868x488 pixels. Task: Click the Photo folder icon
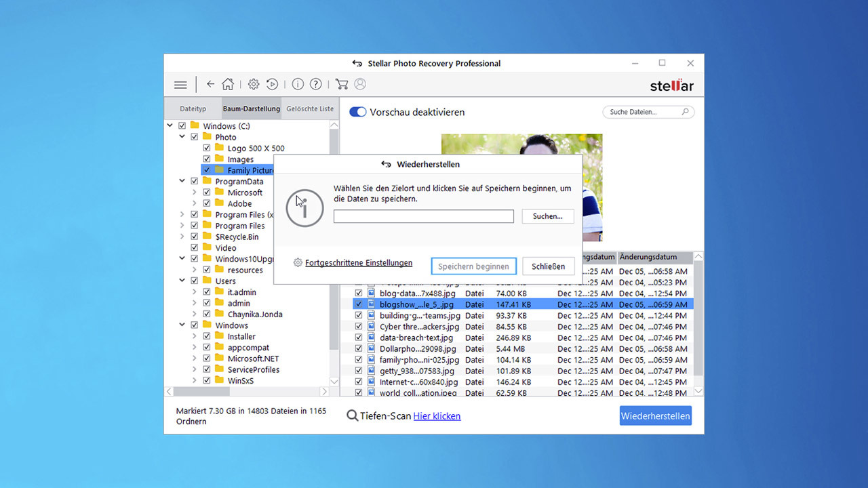207,137
